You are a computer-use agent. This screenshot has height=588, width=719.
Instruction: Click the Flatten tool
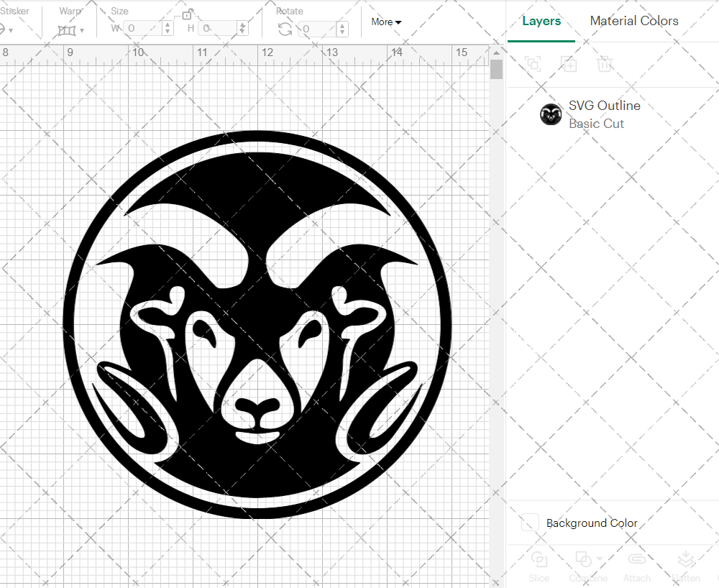pos(686,566)
